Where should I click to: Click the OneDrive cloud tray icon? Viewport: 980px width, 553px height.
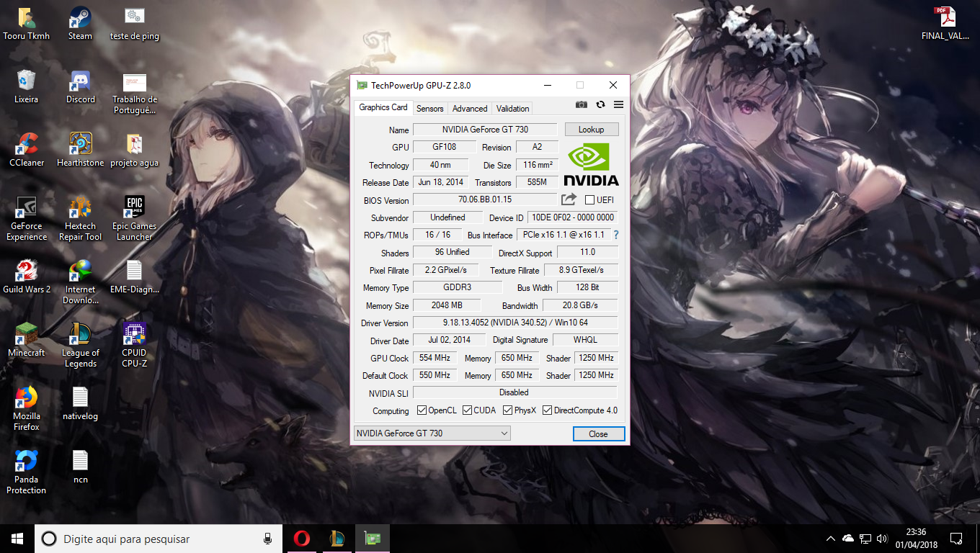[x=847, y=539]
